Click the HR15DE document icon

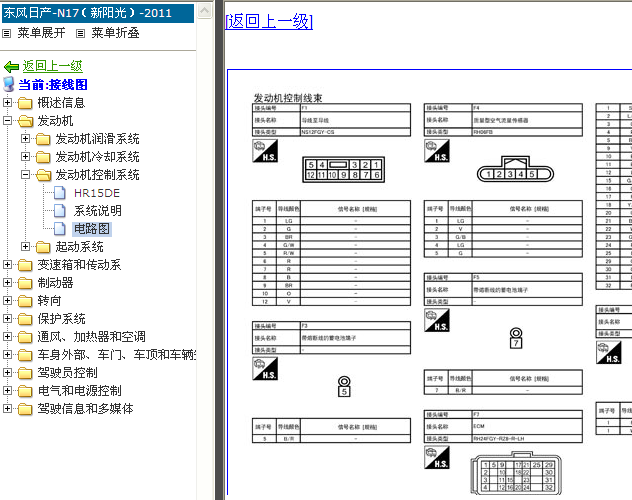[60, 193]
